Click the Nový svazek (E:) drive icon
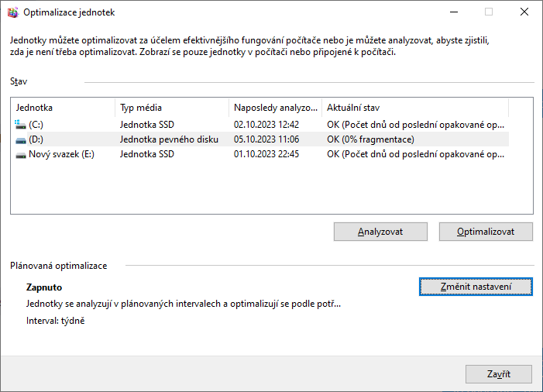Screen dimensions: 543x392 click(x=20, y=155)
